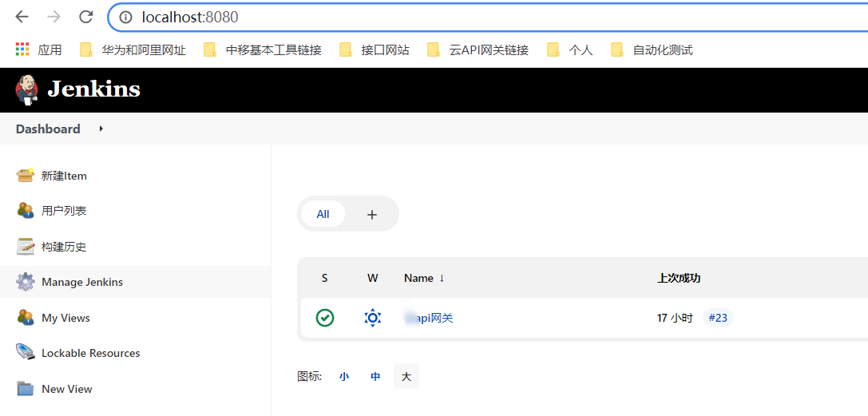Expand the Dashboard breadcrumb arrow
Image resolution: width=868 pixels, height=416 pixels.
[x=101, y=129]
